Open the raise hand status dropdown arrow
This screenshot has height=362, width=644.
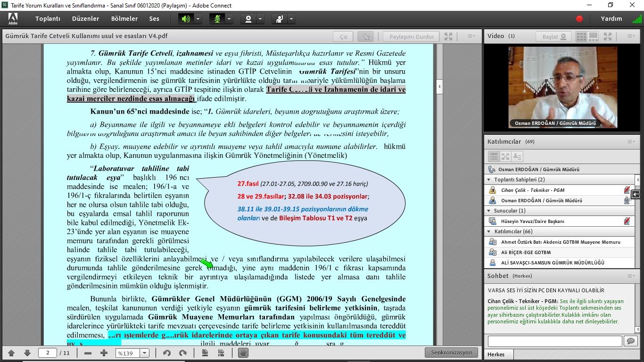[291, 19]
